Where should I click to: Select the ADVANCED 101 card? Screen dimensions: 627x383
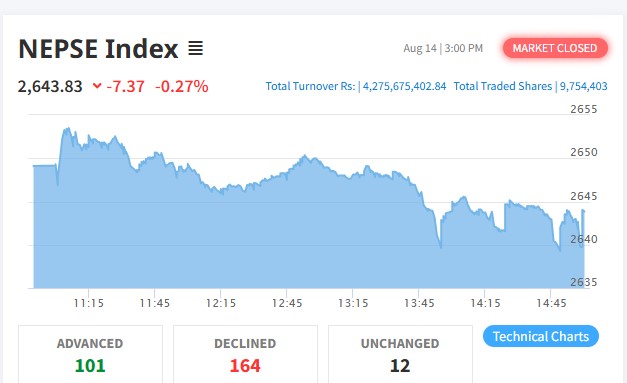pos(90,354)
